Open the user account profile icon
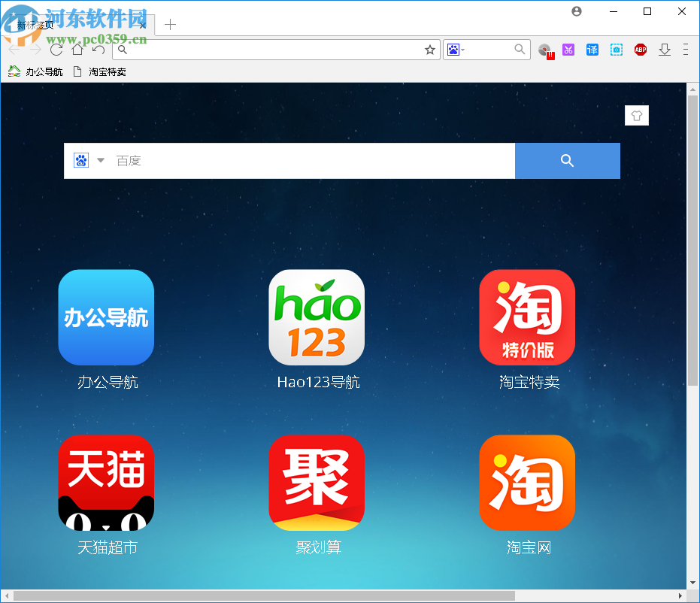The height and width of the screenshot is (603, 700). click(576, 11)
